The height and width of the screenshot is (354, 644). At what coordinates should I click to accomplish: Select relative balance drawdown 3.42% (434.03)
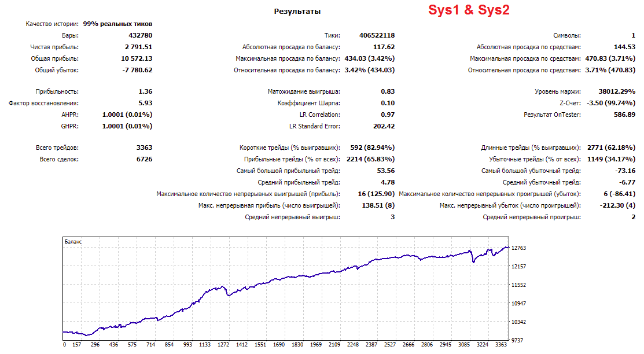coord(370,70)
